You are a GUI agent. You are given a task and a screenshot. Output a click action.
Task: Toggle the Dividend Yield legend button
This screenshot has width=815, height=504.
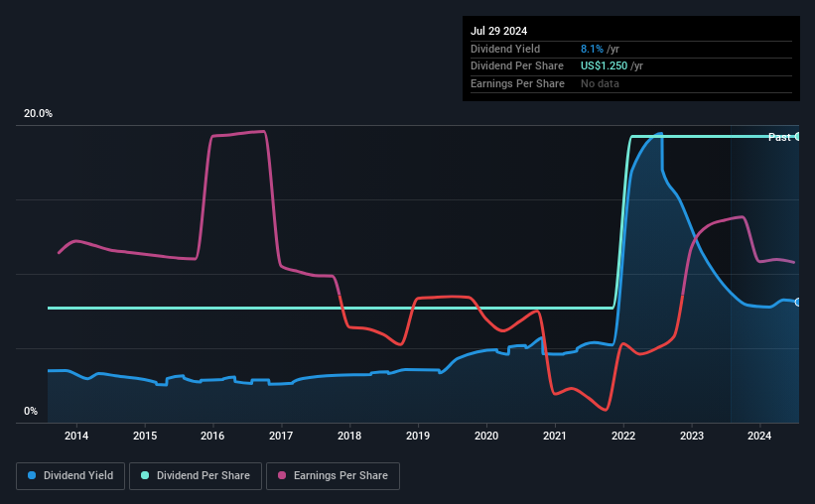pyautogui.click(x=70, y=476)
